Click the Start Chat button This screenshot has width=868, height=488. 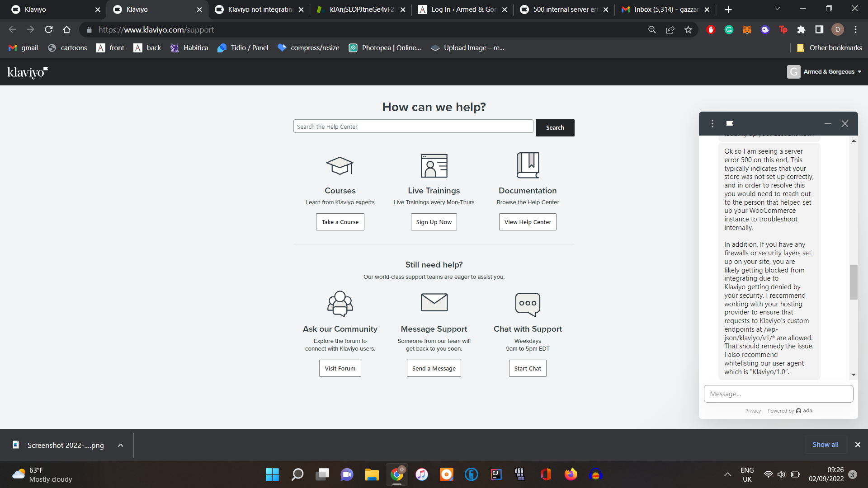pyautogui.click(x=528, y=368)
